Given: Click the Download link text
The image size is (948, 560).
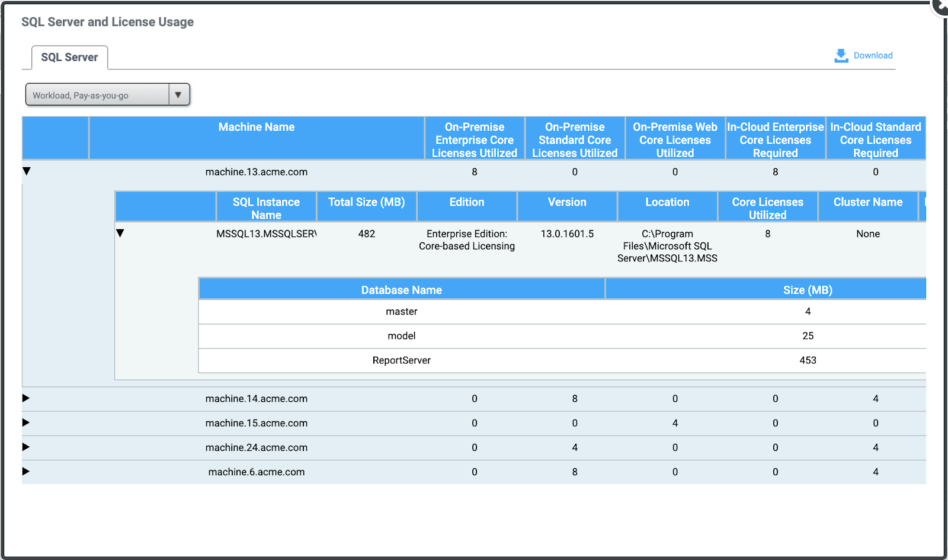Looking at the screenshot, I should [x=873, y=56].
